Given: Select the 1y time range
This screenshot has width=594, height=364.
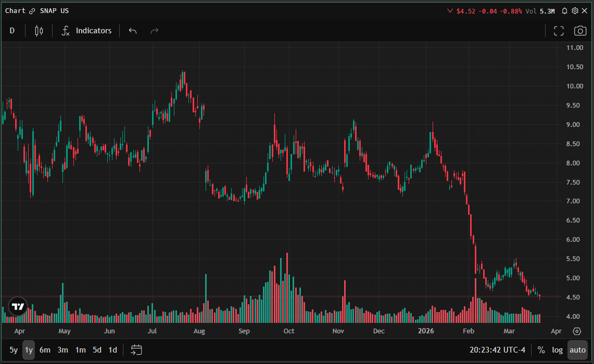Looking at the screenshot, I should pos(29,350).
